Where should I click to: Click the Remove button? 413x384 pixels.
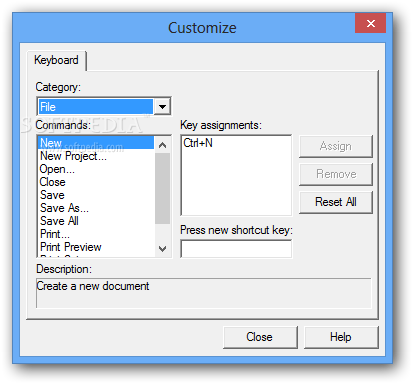coord(336,174)
